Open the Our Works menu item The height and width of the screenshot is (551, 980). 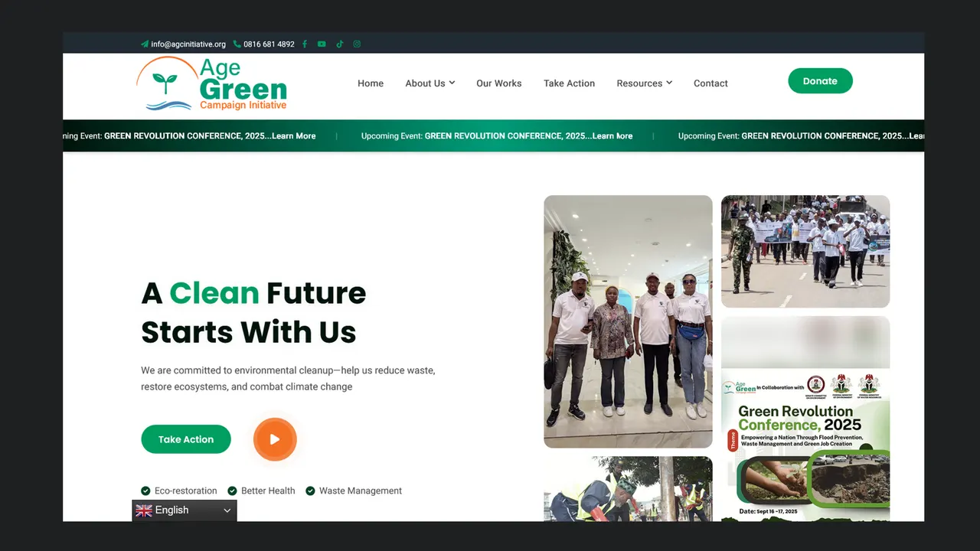499,83
